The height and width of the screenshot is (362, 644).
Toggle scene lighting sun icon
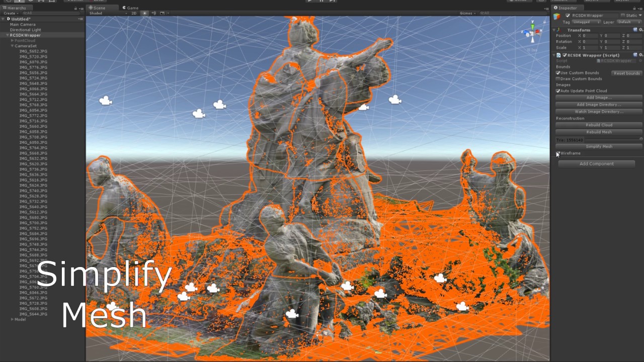click(x=145, y=13)
